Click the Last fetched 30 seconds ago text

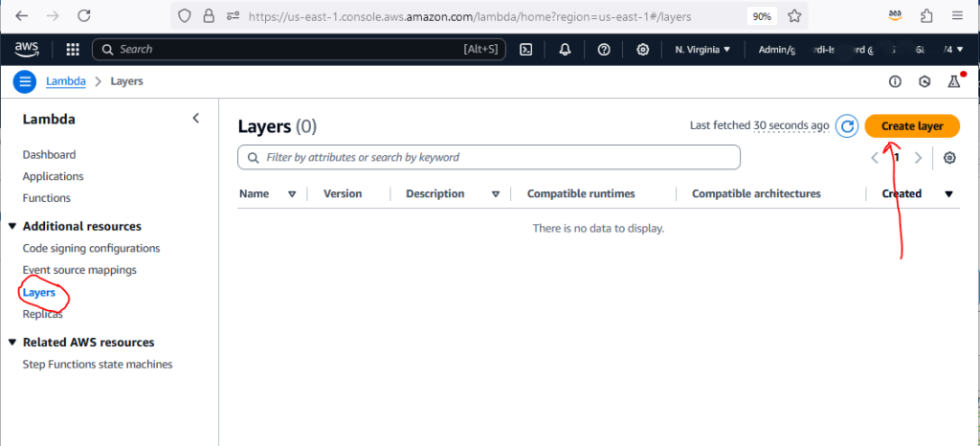[x=759, y=125]
